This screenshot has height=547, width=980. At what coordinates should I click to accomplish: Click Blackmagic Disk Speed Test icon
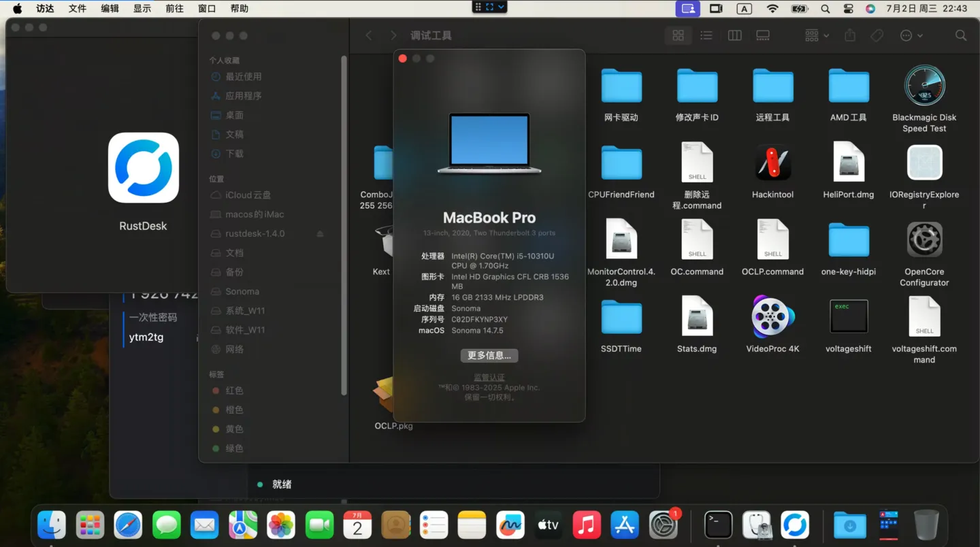click(x=924, y=86)
